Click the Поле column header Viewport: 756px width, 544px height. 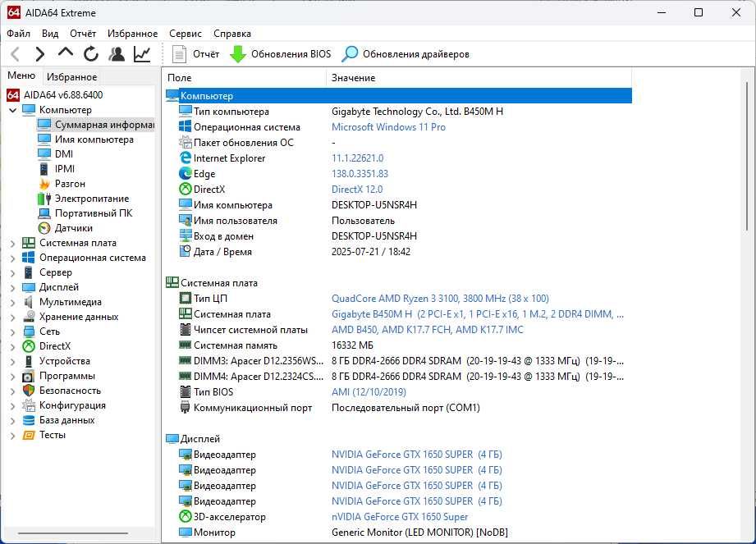pyautogui.click(x=245, y=78)
